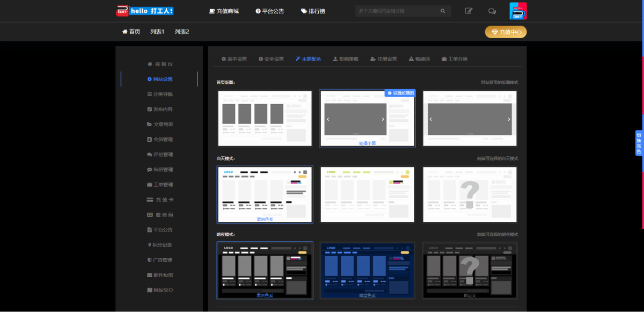Toggle light mode via 切换亮色 tab
This screenshot has height=312, width=644.
(x=639, y=143)
